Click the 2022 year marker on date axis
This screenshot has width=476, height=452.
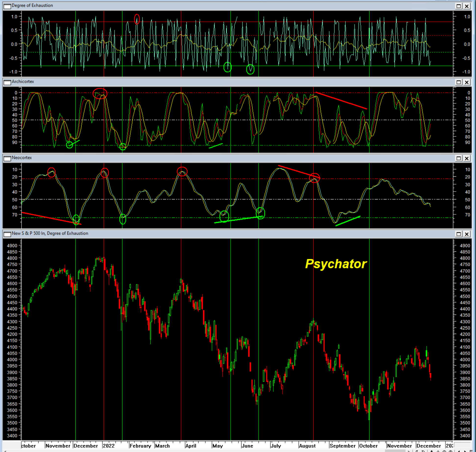(x=109, y=446)
